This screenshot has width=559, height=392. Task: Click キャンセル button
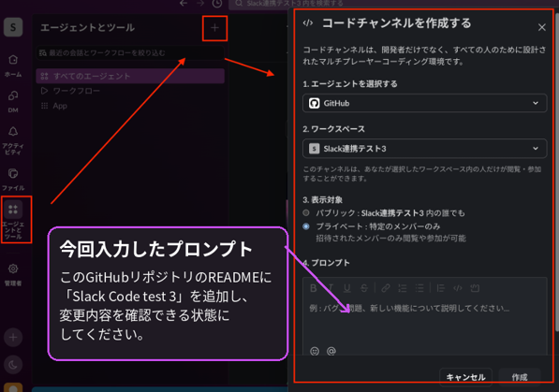465,377
